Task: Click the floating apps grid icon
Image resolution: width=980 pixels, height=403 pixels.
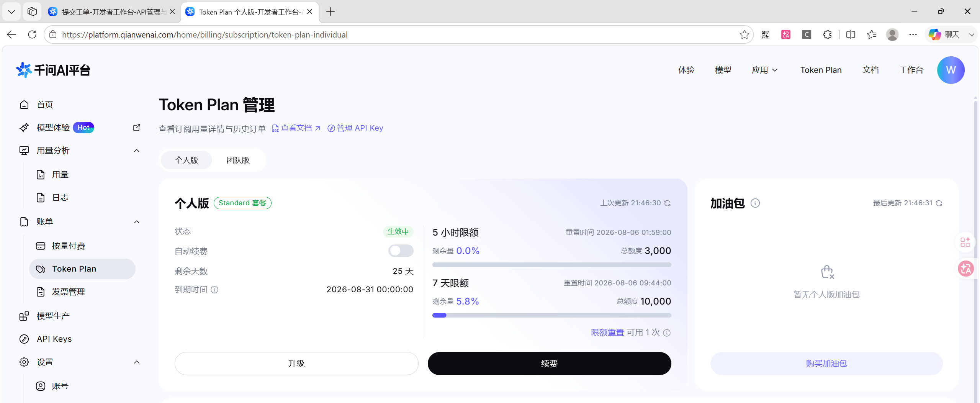Action: coord(965,242)
